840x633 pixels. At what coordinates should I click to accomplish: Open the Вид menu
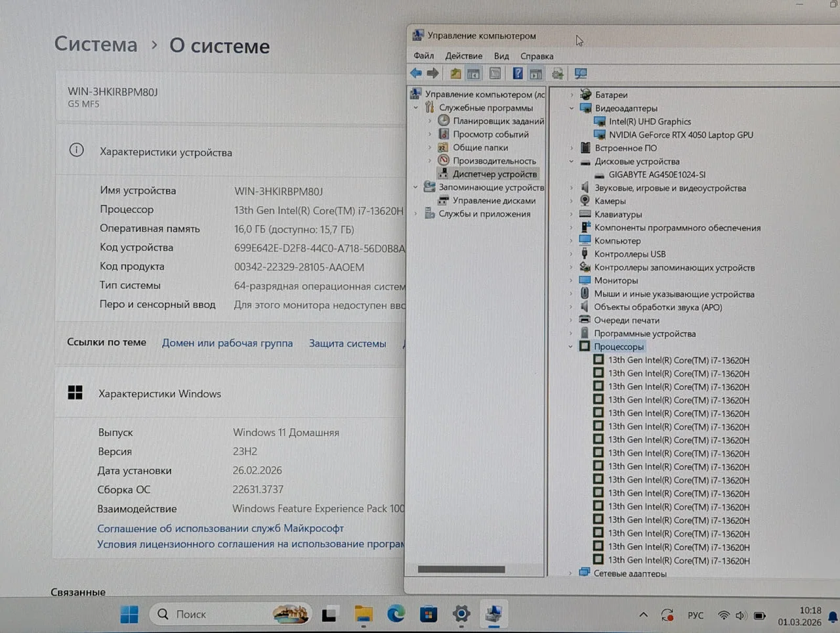[501, 56]
